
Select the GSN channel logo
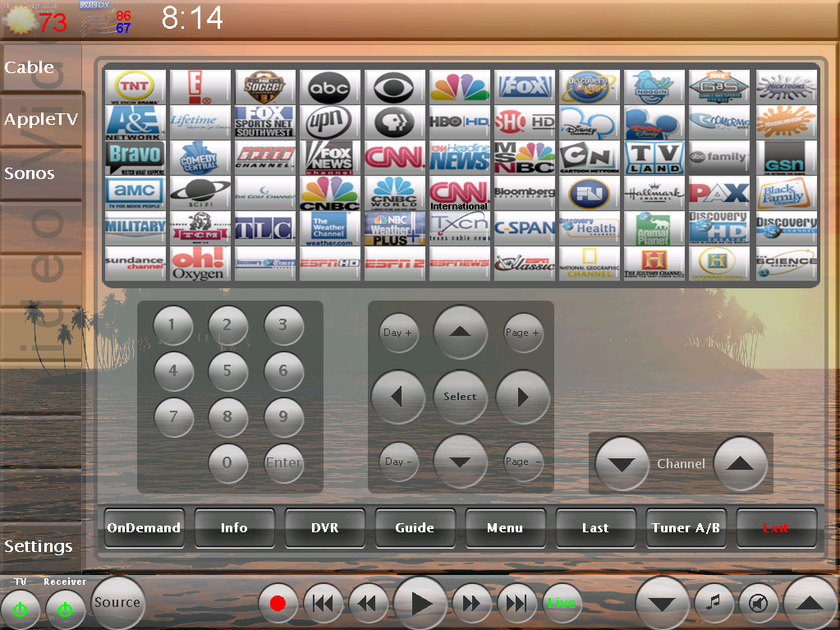(786, 158)
